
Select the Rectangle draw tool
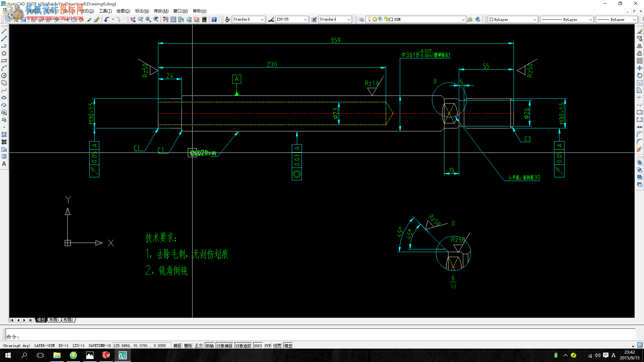pos(4,61)
